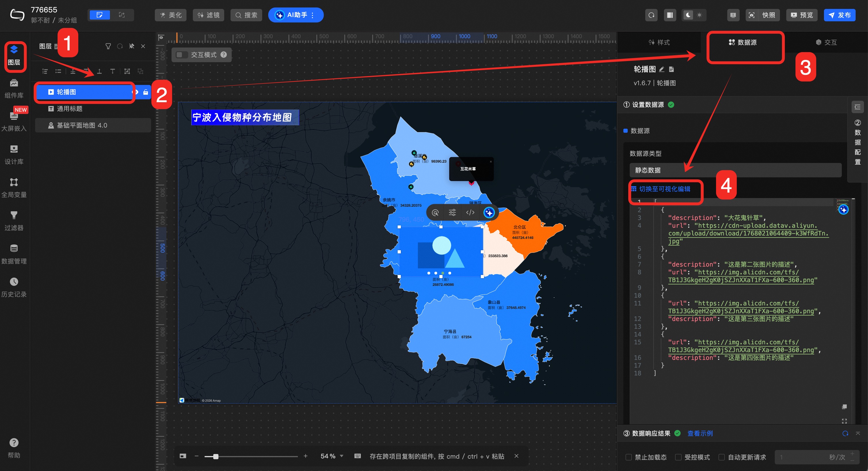This screenshot has height=471, width=868.
Task: Tick the 自动更新请求 checkbox
Action: [x=722, y=457]
